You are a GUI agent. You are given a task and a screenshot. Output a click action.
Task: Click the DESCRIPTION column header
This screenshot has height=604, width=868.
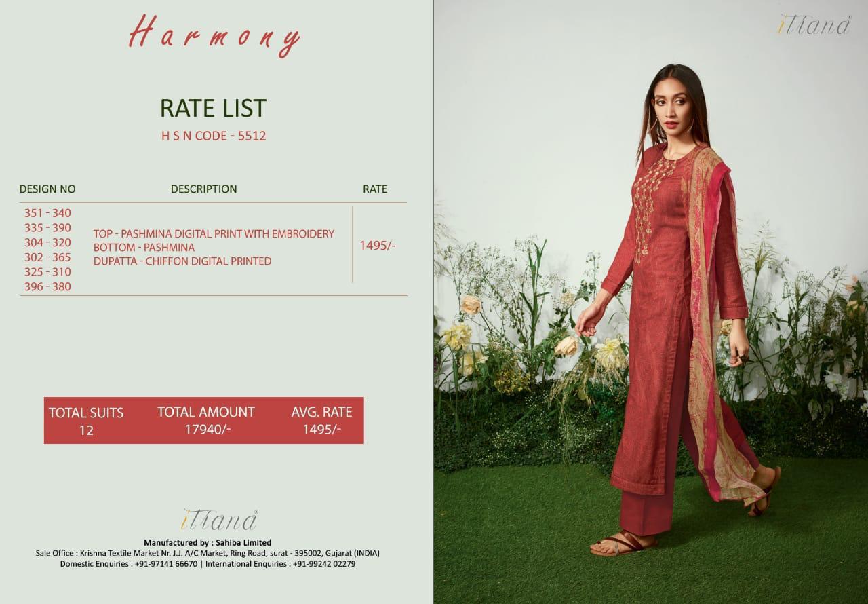[204, 189]
